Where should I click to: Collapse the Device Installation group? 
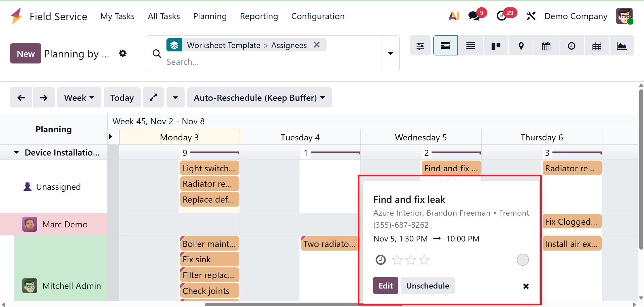pyautogui.click(x=16, y=152)
